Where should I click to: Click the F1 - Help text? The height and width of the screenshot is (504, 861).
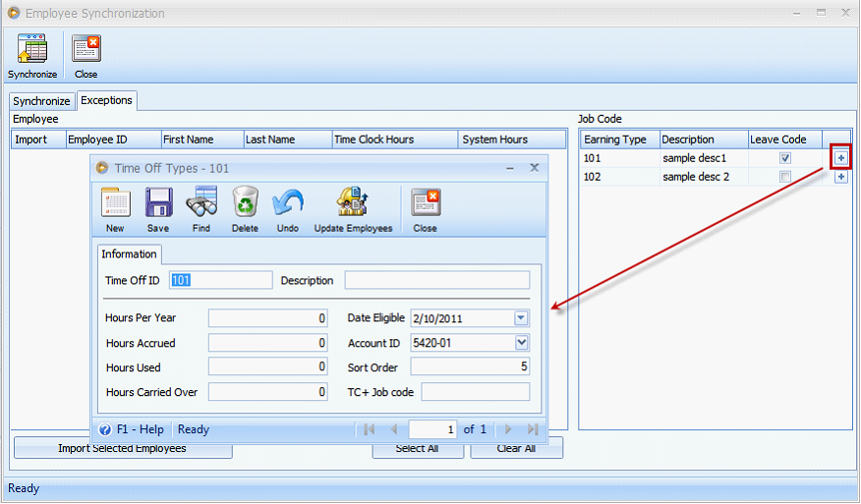140,429
